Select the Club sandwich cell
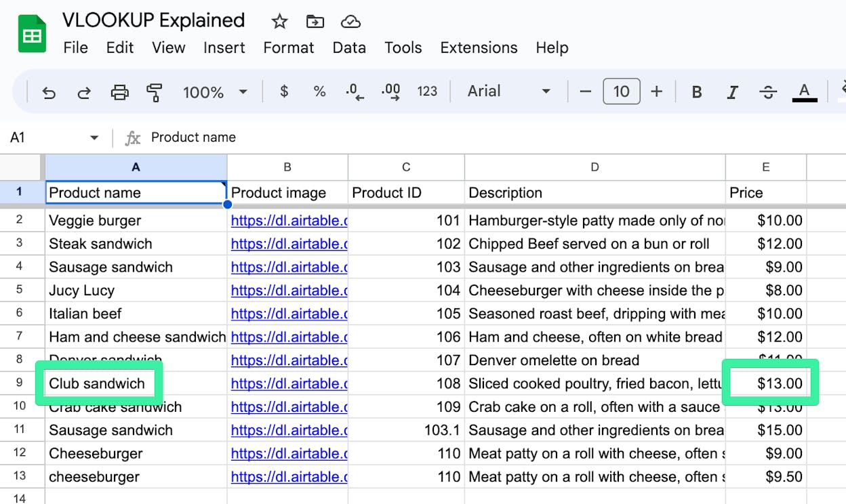 tap(136, 383)
